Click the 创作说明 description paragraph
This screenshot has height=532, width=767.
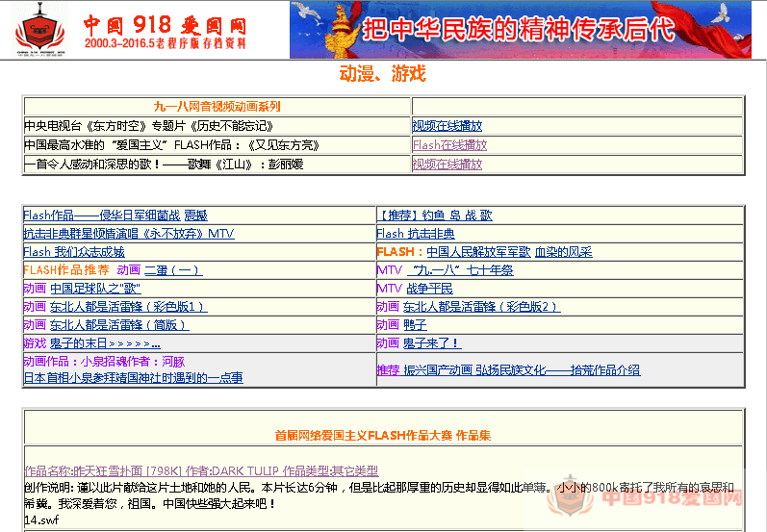click(x=379, y=495)
